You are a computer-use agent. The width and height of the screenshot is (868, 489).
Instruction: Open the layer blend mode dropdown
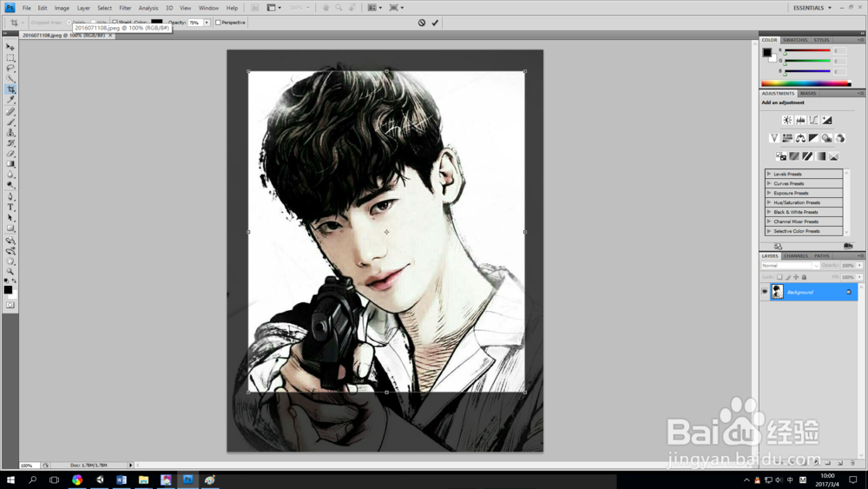click(790, 266)
